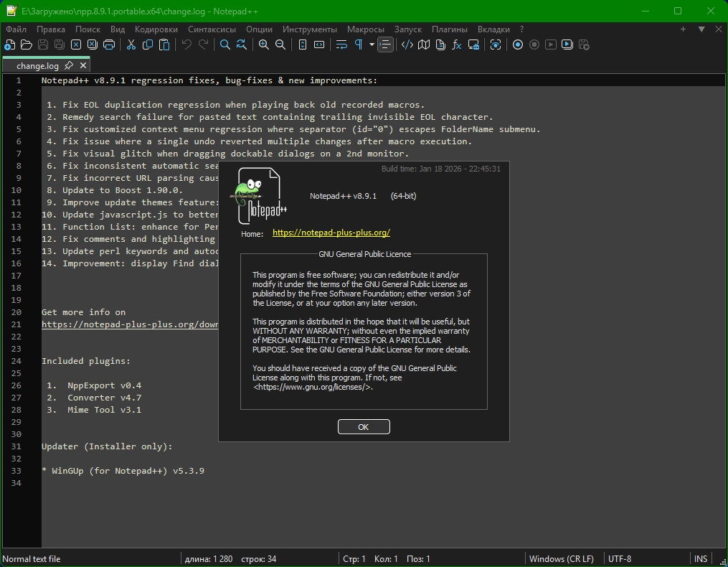Open the notepad-plus-plus.org home link
Viewport: 728px width, 567px height.
(x=331, y=233)
